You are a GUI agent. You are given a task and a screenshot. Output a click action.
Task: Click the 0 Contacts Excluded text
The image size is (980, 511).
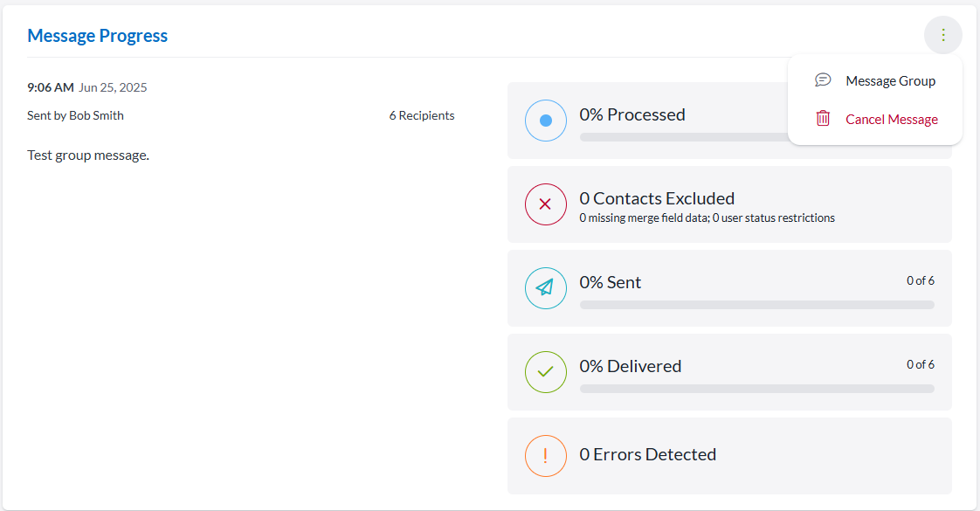click(657, 198)
